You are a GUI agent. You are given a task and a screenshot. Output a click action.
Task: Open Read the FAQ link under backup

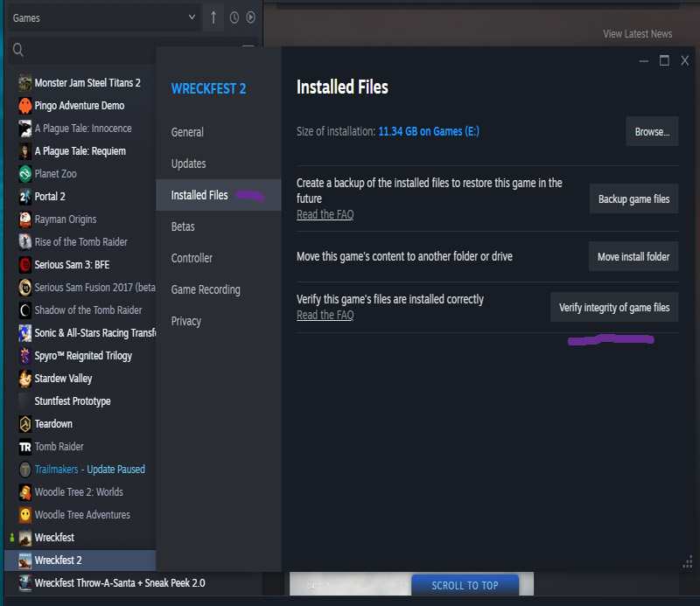coord(325,214)
